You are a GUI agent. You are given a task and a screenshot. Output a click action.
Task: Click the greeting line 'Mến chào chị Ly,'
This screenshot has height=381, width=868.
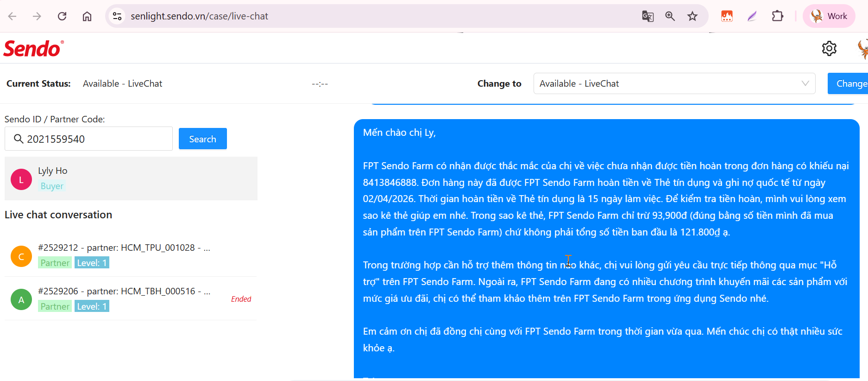pos(399,133)
